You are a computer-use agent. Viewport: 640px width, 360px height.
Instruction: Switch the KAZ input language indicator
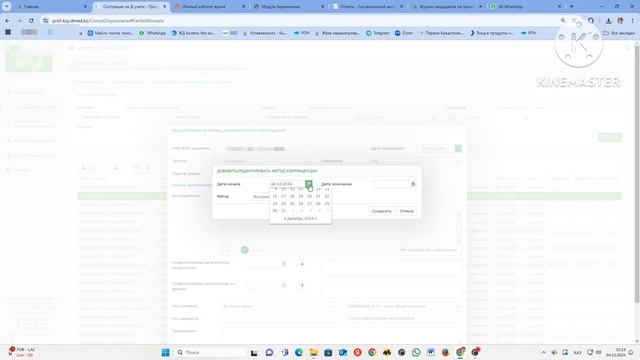coord(578,352)
